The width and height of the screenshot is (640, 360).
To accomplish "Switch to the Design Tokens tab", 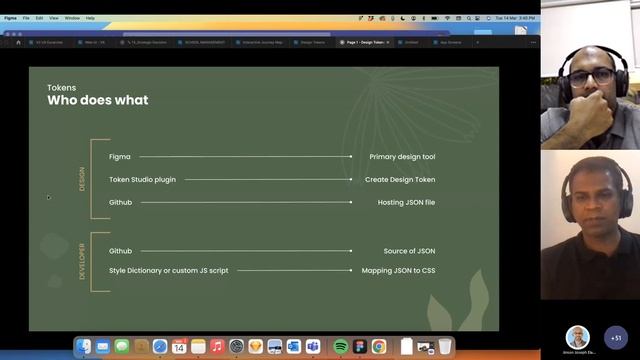I will 310,42.
